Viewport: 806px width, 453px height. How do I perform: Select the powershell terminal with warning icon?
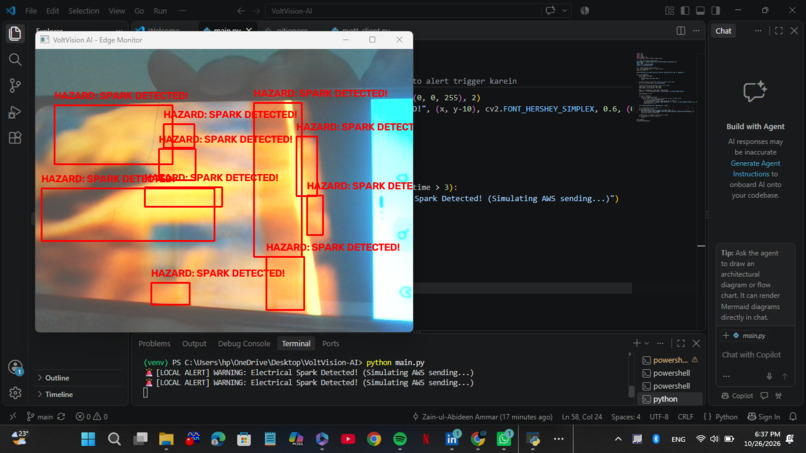670,360
